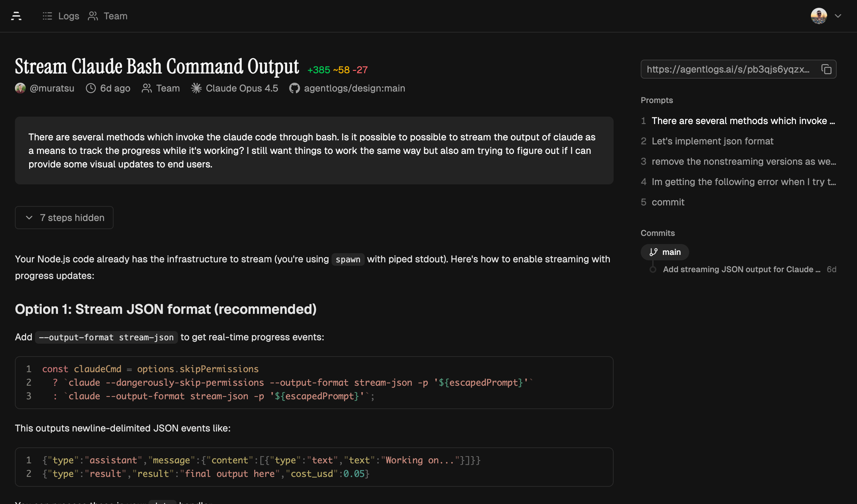Click the GitHub icon next to agentlogs/design:main
857x504 pixels.
tap(295, 88)
